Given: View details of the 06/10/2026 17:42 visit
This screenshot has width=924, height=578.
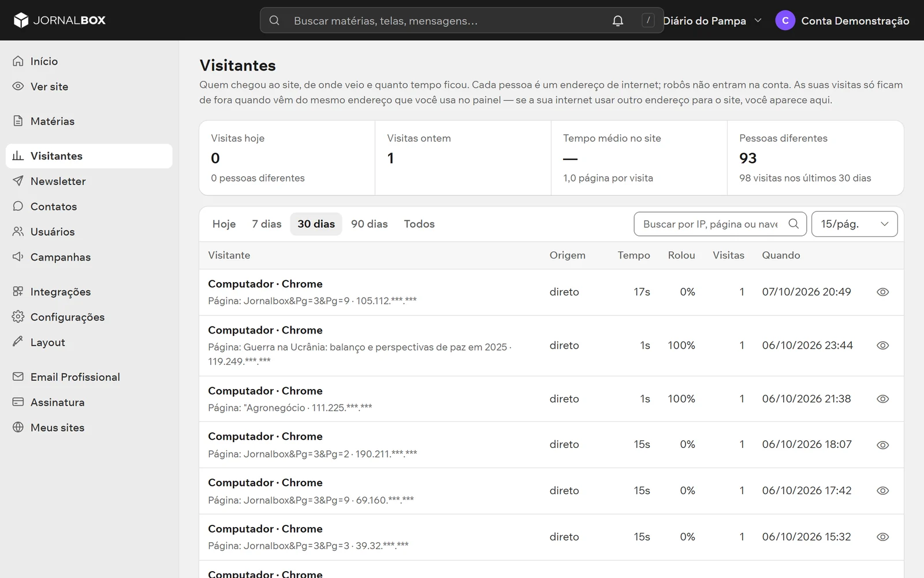Looking at the screenshot, I should [x=882, y=491].
